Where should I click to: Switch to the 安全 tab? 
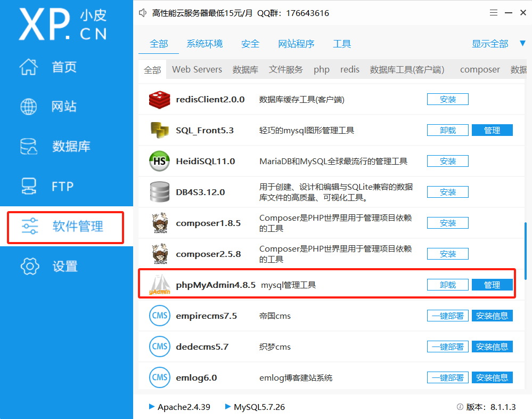(x=250, y=44)
